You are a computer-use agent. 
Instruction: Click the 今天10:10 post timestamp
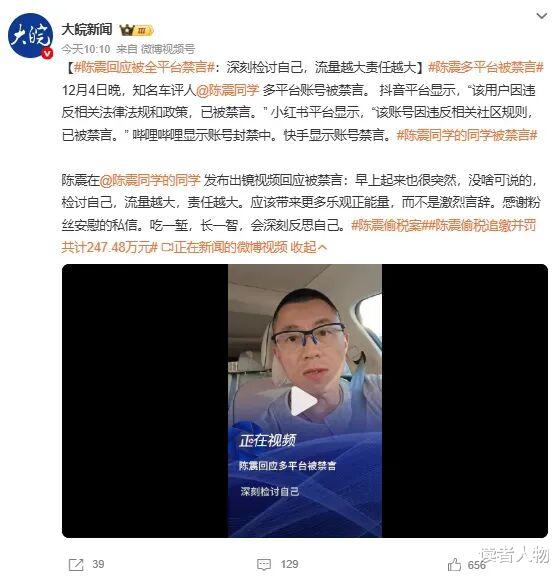point(86,49)
